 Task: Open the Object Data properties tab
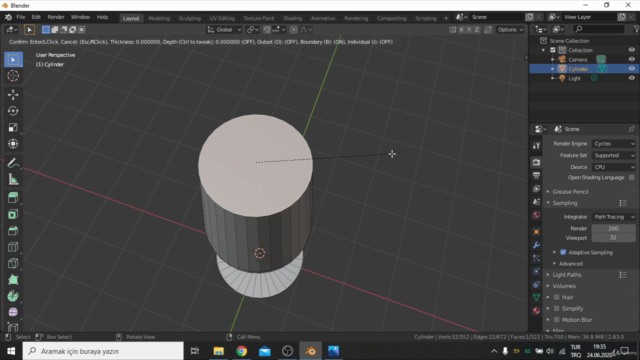coord(536,298)
